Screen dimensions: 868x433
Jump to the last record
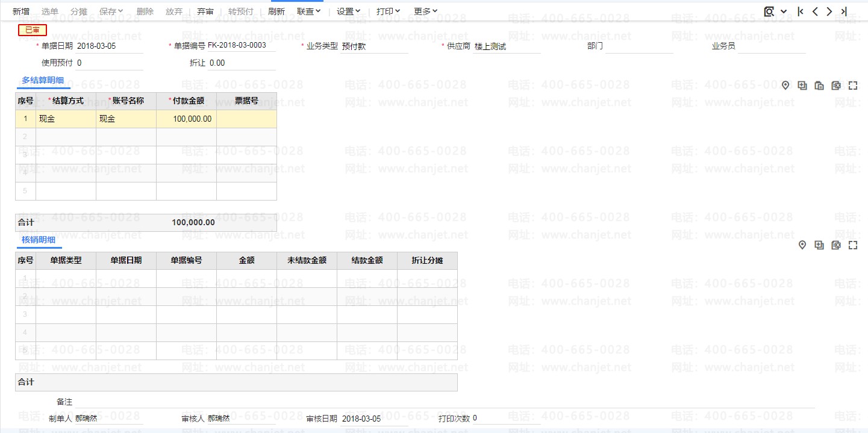844,11
